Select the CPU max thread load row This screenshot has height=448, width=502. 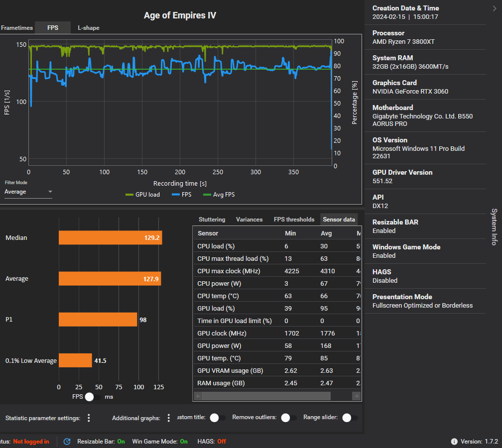click(277, 258)
